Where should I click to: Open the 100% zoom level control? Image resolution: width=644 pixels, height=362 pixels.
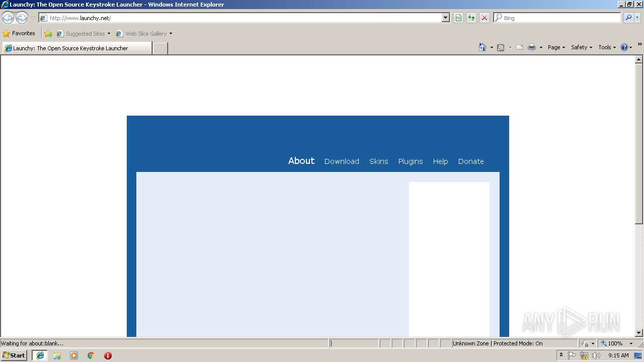click(612, 343)
